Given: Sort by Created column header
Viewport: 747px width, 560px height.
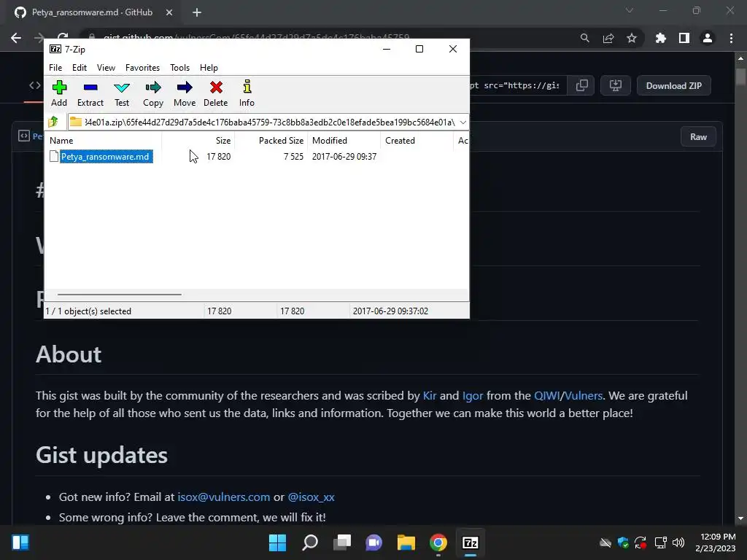Looking at the screenshot, I should click(x=417, y=141).
